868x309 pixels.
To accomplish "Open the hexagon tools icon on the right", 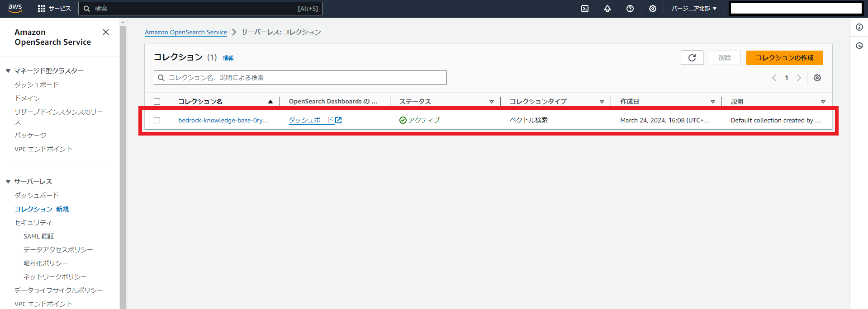I will point(859,46).
